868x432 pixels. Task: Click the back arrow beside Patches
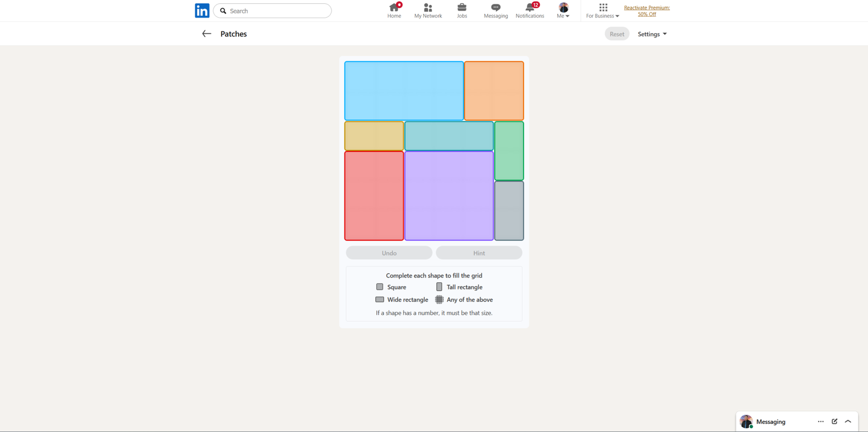(206, 34)
